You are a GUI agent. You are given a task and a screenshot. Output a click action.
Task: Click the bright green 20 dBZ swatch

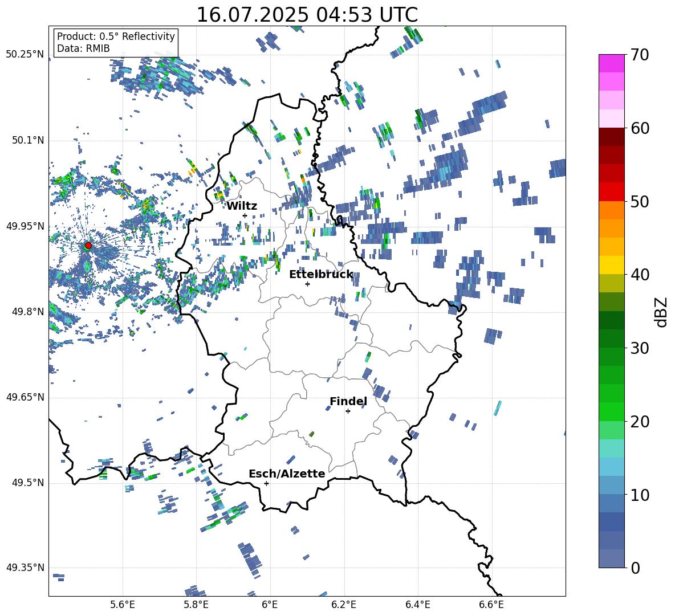click(611, 411)
